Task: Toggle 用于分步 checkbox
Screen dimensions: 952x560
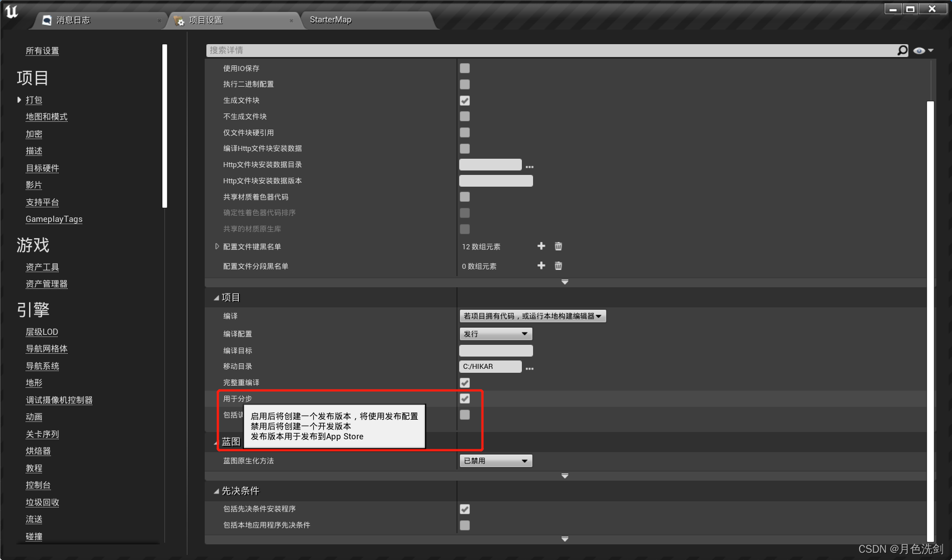Action: (465, 398)
